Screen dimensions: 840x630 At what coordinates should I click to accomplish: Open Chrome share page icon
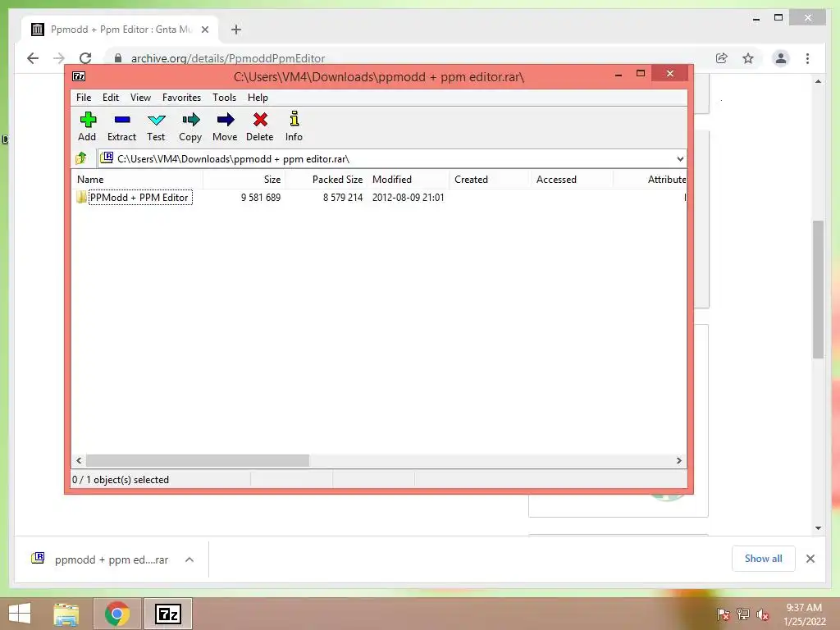722,58
